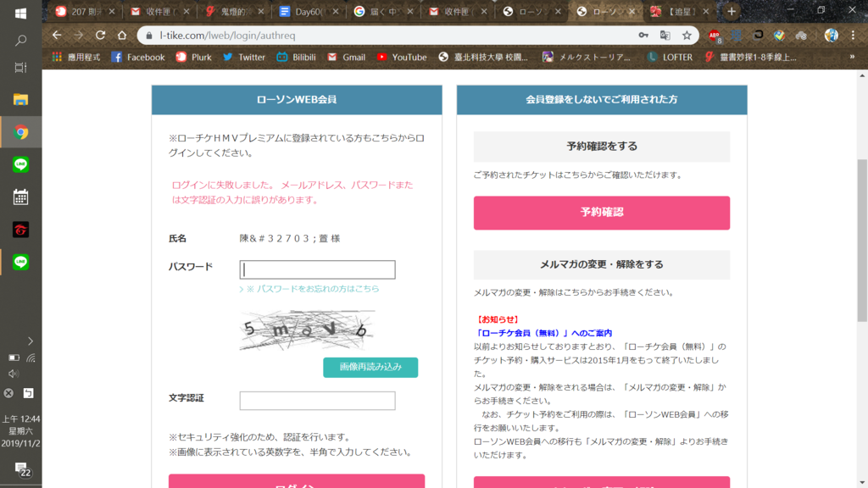
Task: Open the Chrome three-dot menu
Action: pyautogui.click(x=853, y=36)
